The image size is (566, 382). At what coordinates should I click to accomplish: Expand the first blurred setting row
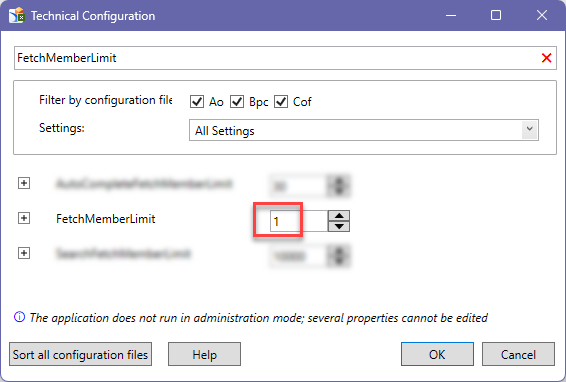(x=24, y=183)
